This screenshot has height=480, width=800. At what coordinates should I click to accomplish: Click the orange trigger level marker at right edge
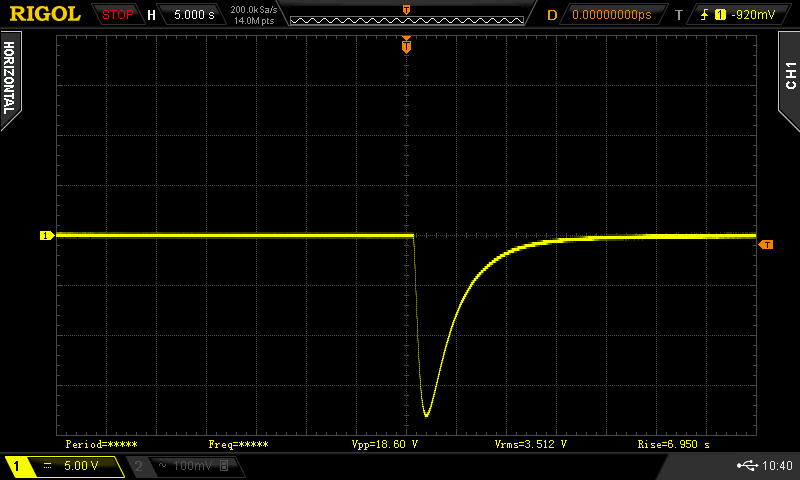click(766, 245)
